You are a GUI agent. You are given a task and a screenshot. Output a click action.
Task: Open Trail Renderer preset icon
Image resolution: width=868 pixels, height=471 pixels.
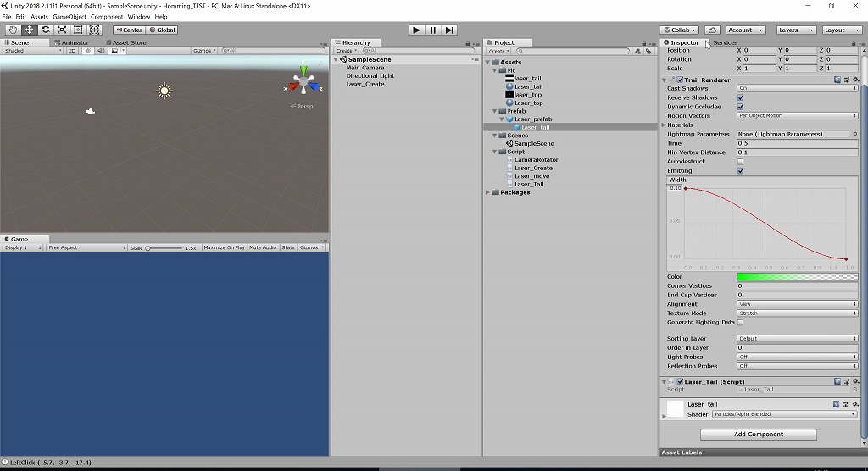tap(847, 80)
